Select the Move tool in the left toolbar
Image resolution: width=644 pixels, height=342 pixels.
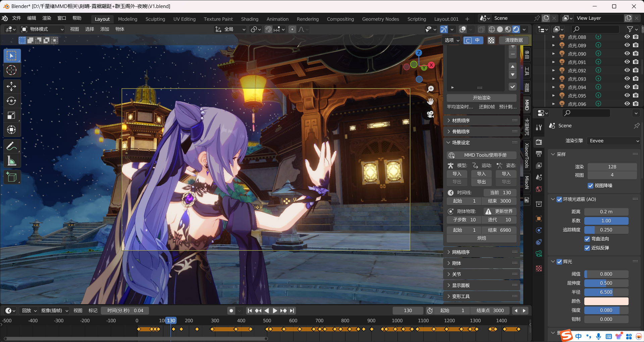(11, 86)
